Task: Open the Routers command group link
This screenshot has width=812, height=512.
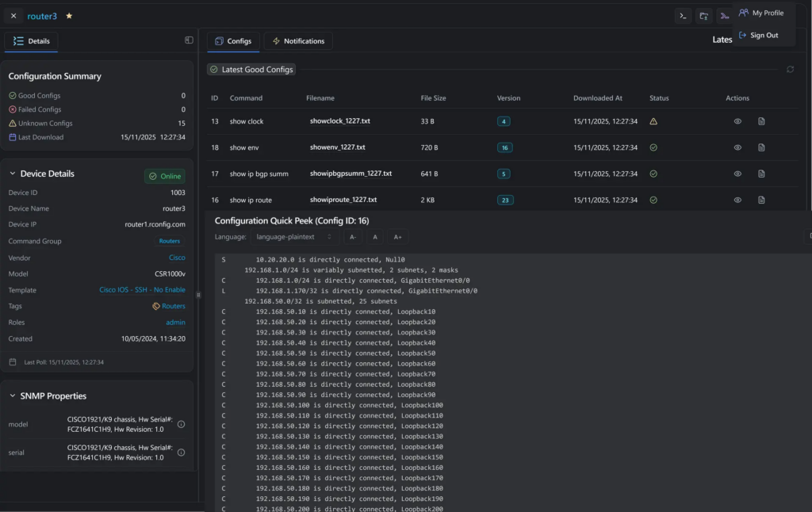Action: (x=170, y=241)
